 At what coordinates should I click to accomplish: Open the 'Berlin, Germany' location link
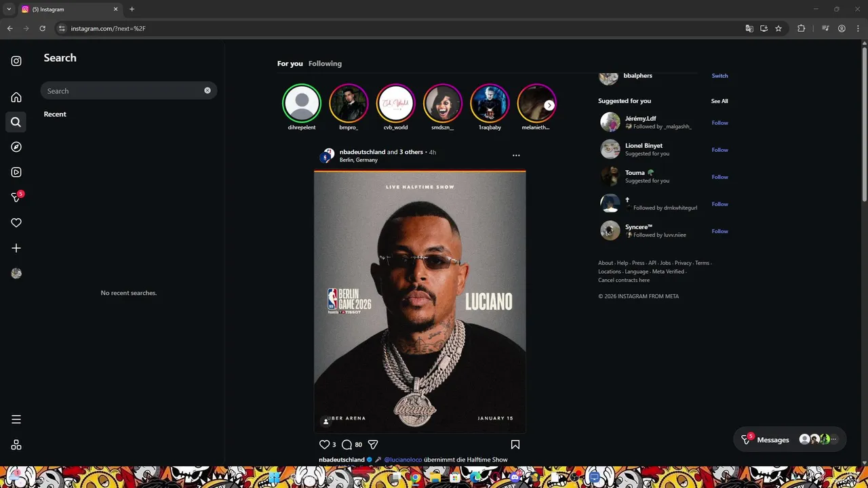click(359, 160)
